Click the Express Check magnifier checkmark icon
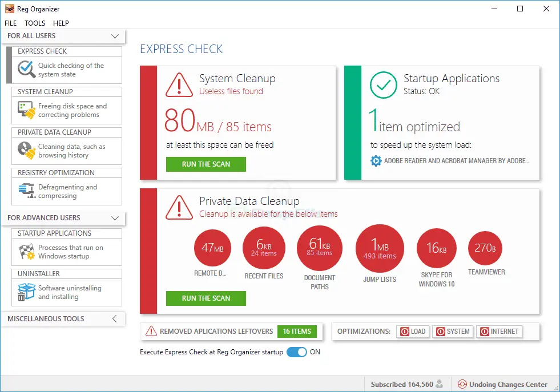The height and width of the screenshot is (392, 560). 26,69
